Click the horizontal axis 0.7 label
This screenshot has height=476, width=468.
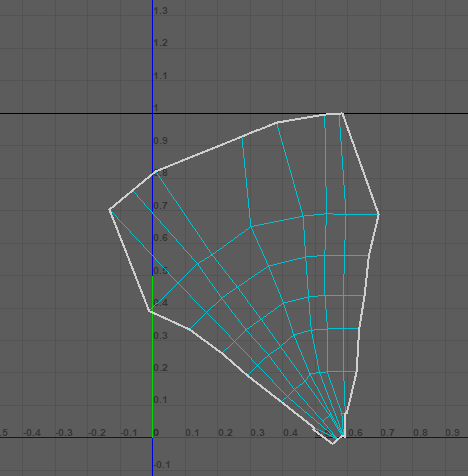[x=388, y=433]
